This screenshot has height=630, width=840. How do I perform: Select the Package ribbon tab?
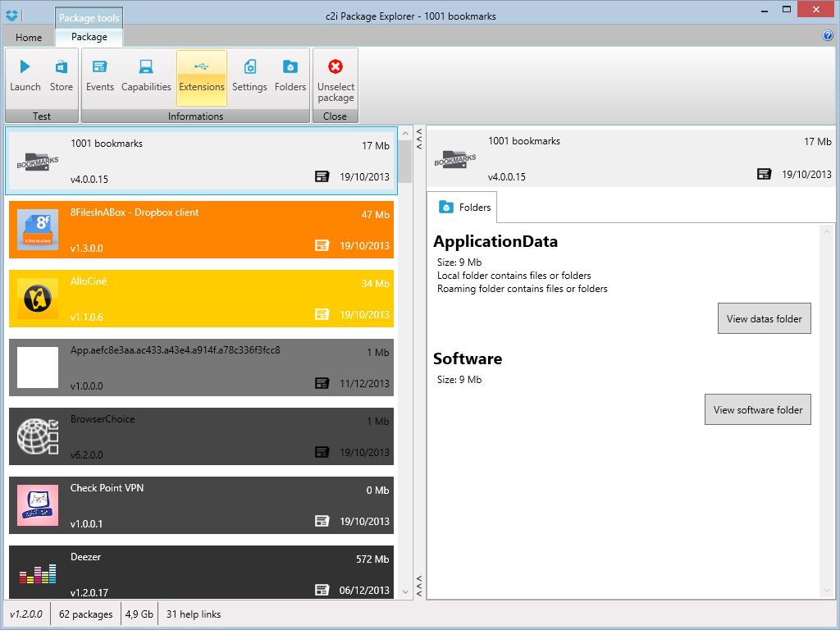[x=89, y=37]
